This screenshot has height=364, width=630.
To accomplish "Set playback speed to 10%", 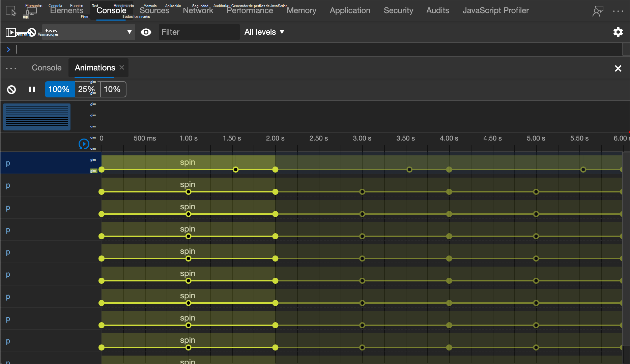I will click(x=112, y=89).
